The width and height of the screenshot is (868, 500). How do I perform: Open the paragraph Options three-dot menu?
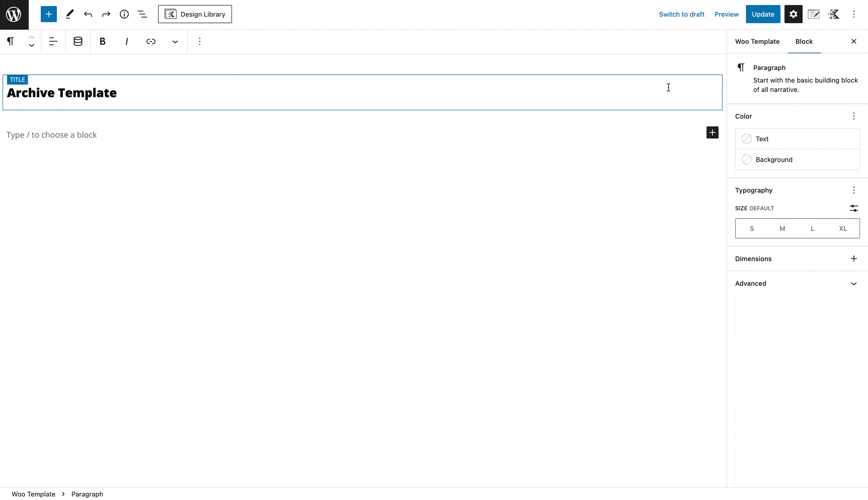[x=200, y=41]
